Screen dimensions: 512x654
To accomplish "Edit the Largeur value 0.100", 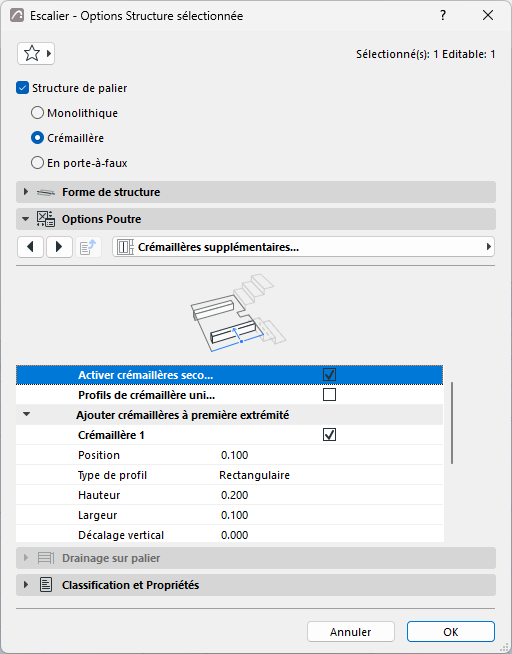I will click(234, 515).
